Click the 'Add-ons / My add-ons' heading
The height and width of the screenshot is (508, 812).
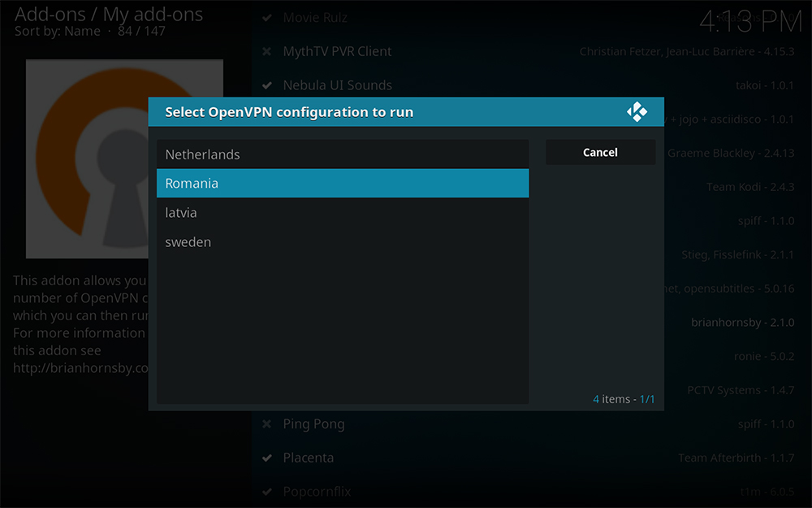109,14
